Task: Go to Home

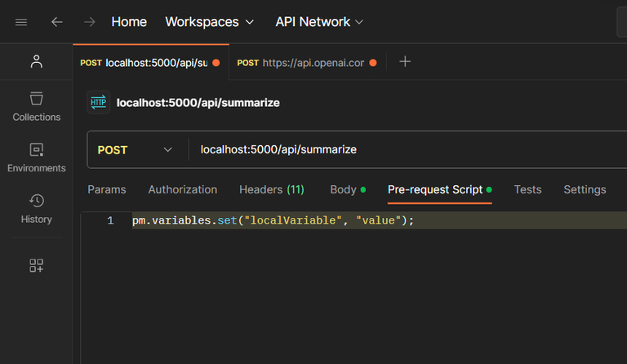Action: pos(129,22)
